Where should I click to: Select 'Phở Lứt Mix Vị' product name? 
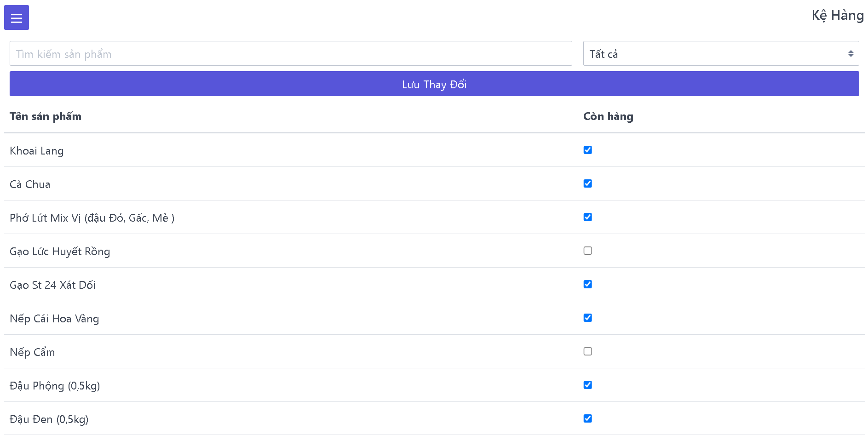pos(92,218)
